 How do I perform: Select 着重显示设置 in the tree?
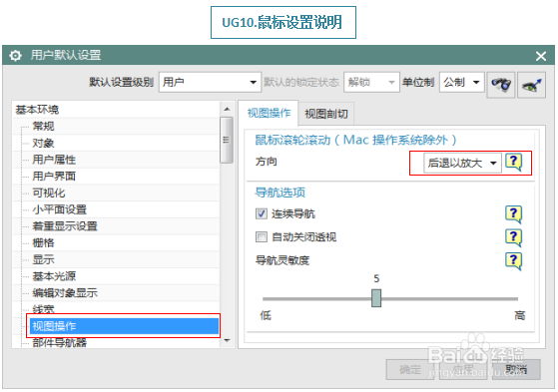pos(65,226)
